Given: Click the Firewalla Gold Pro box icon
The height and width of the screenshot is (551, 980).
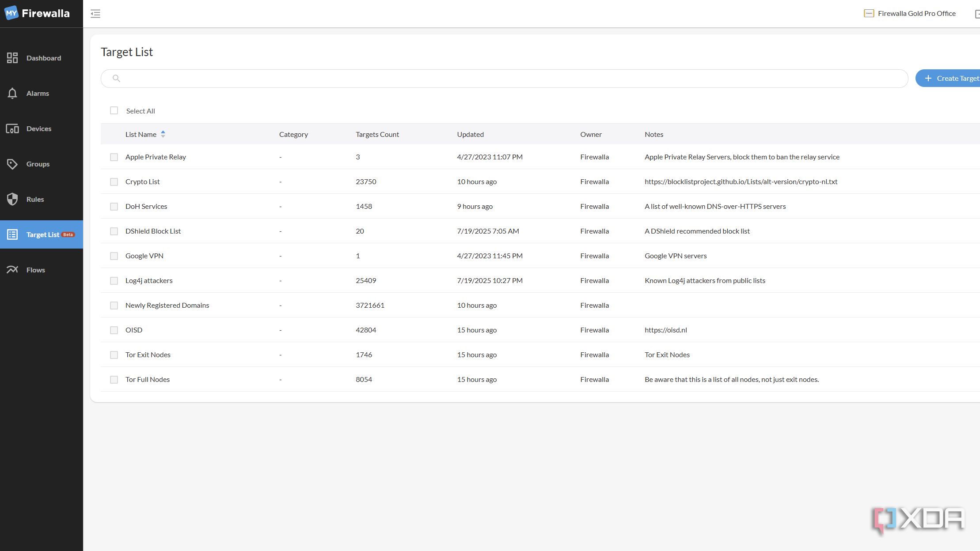Looking at the screenshot, I should pyautogui.click(x=869, y=13).
